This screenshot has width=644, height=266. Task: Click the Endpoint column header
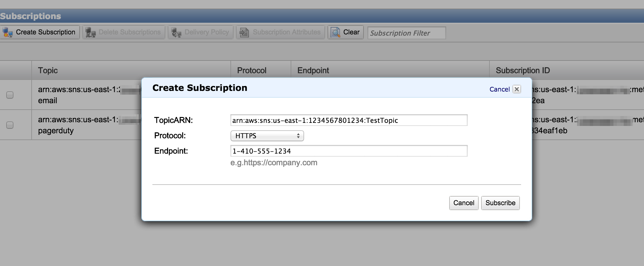click(313, 70)
